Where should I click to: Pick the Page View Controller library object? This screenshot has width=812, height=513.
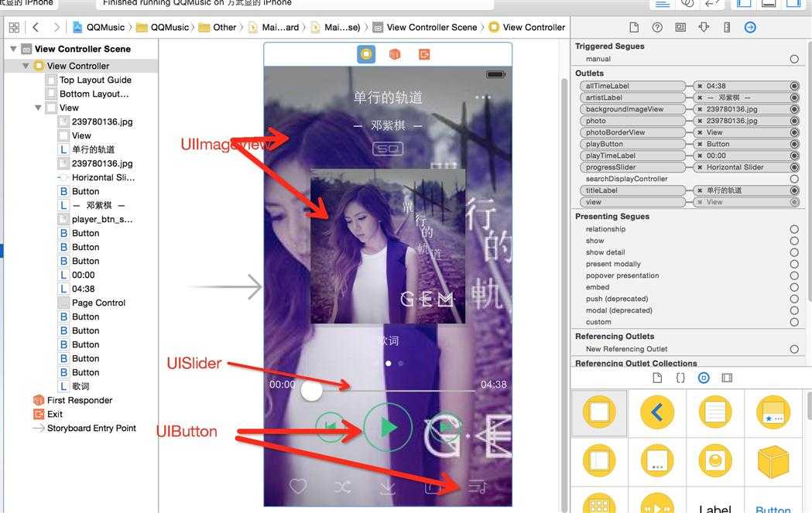click(x=657, y=460)
